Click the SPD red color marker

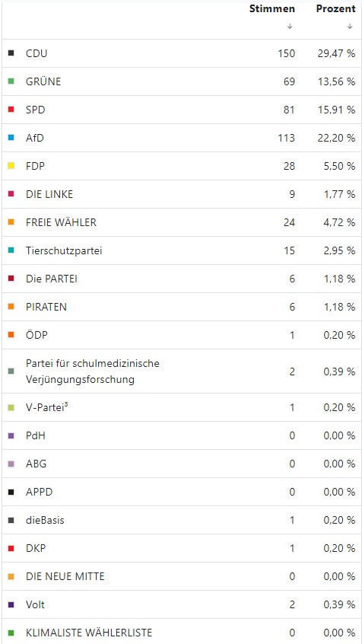[11, 110]
